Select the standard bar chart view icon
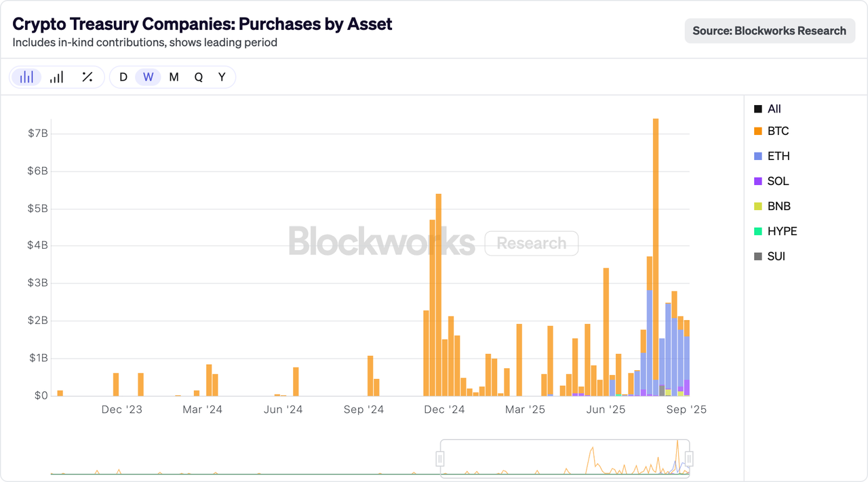 (x=26, y=77)
